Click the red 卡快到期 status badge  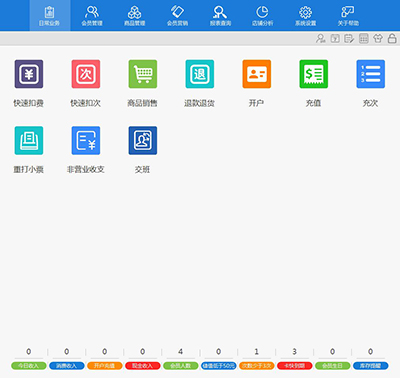(x=295, y=366)
